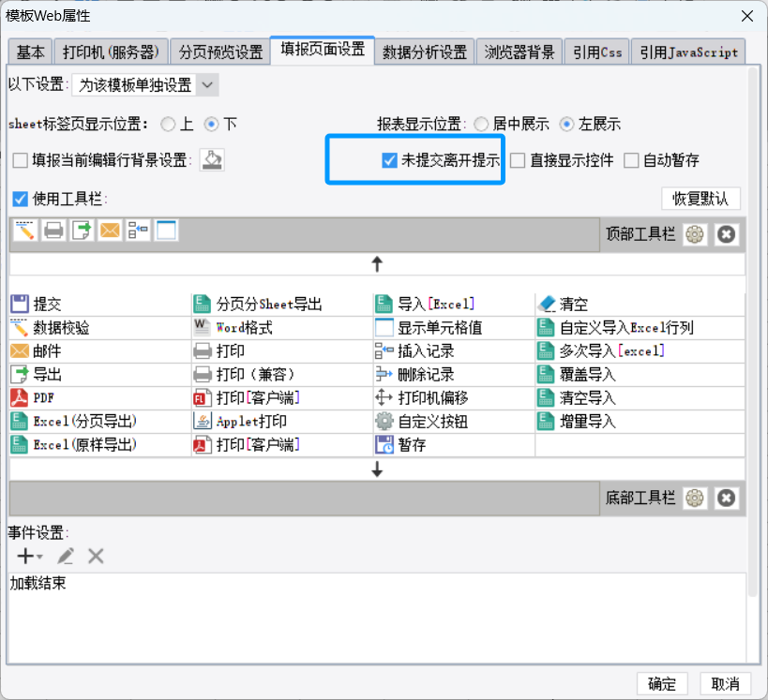Enable 填报当前编辑行背景设置 checkbox
The height and width of the screenshot is (700, 768).
pyautogui.click(x=20, y=160)
